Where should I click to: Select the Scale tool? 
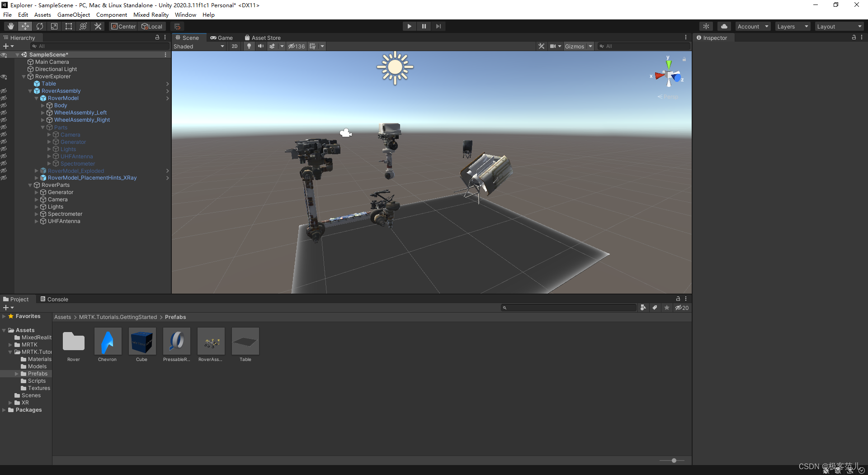(x=54, y=26)
